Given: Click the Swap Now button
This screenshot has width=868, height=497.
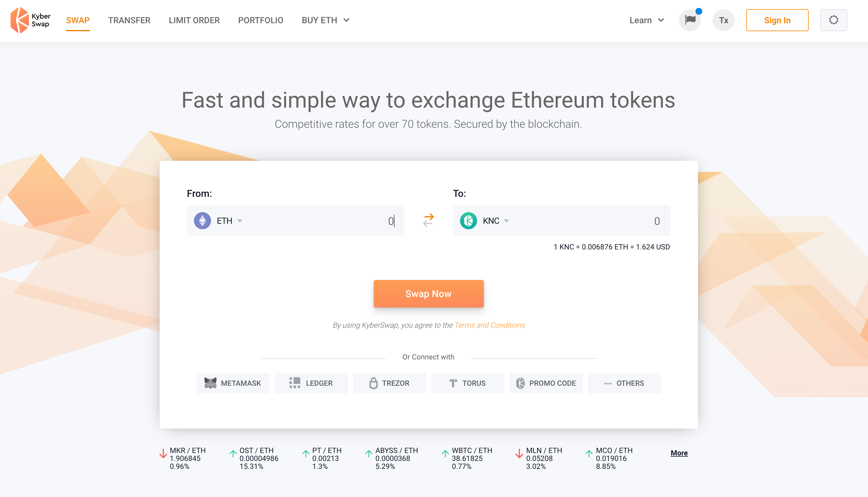Looking at the screenshot, I should 428,293.
